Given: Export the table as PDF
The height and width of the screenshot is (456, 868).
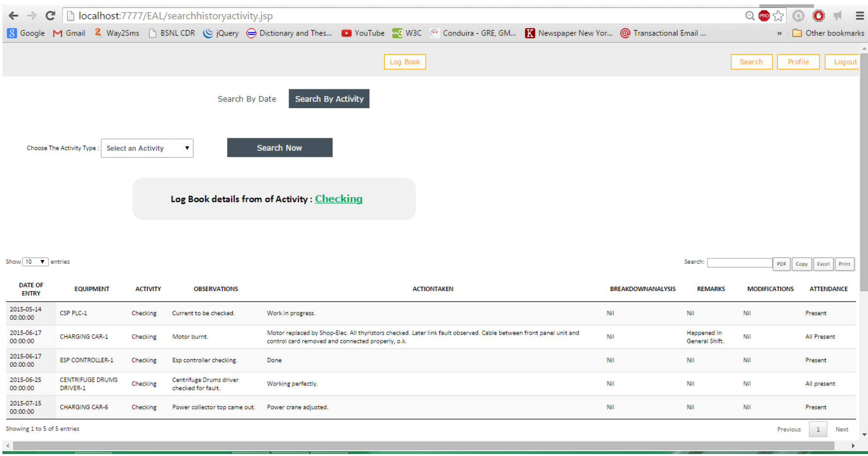Looking at the screenshot, I should point(781,264).
